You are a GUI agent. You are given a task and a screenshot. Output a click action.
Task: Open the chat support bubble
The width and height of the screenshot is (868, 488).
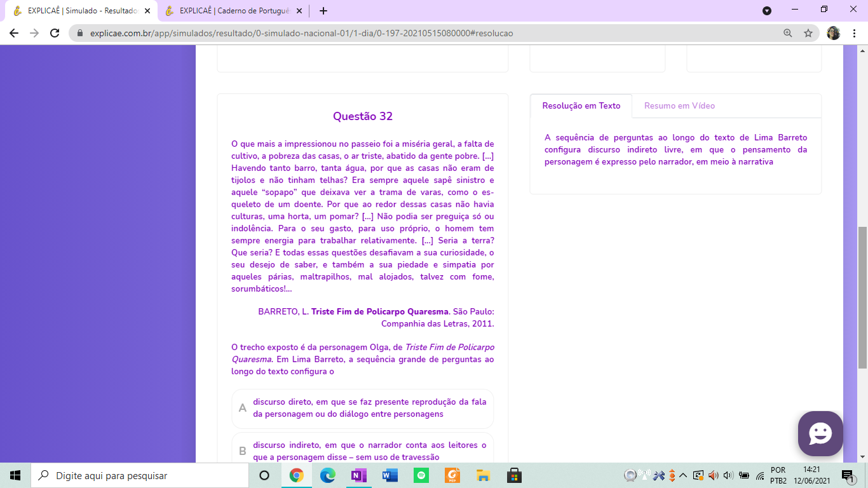pos(820,433)
